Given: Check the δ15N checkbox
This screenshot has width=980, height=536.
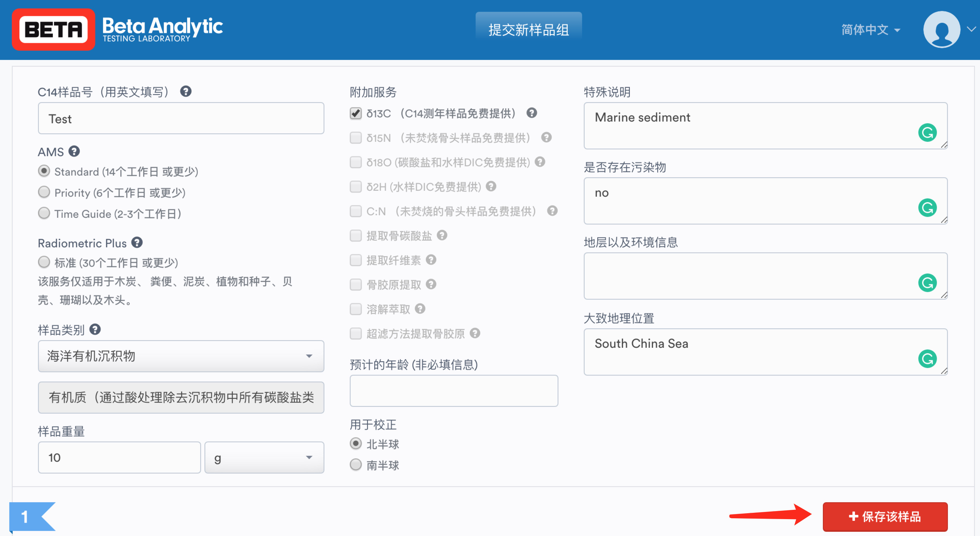Looking at the screenshot, I should pos(356,138).
